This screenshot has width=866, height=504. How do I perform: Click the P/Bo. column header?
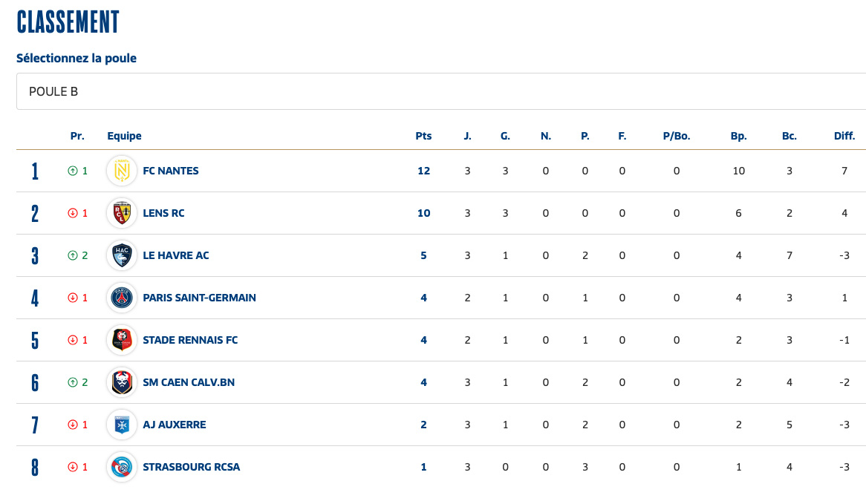(x=677, y=136)
